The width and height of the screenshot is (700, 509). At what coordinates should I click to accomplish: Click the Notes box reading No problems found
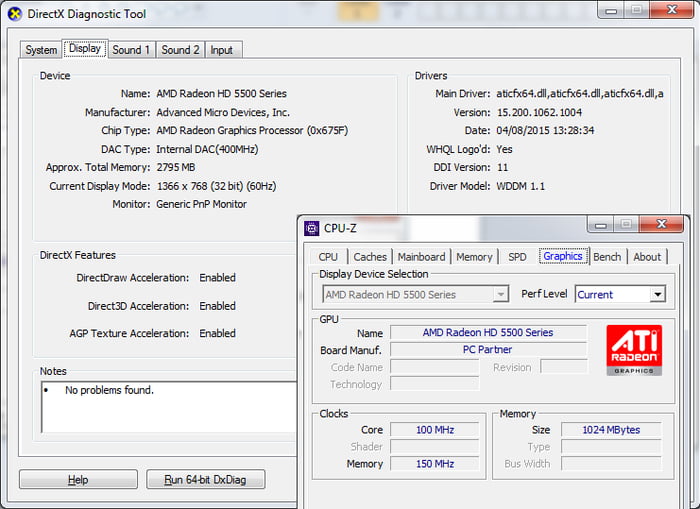point(169,407)
